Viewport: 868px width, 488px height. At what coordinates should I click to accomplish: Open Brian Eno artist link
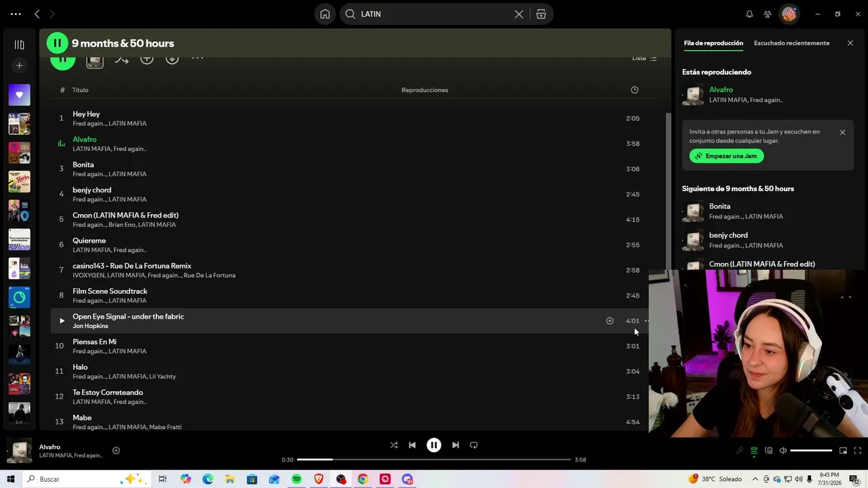pyautogui.click(x=121, y=225)
